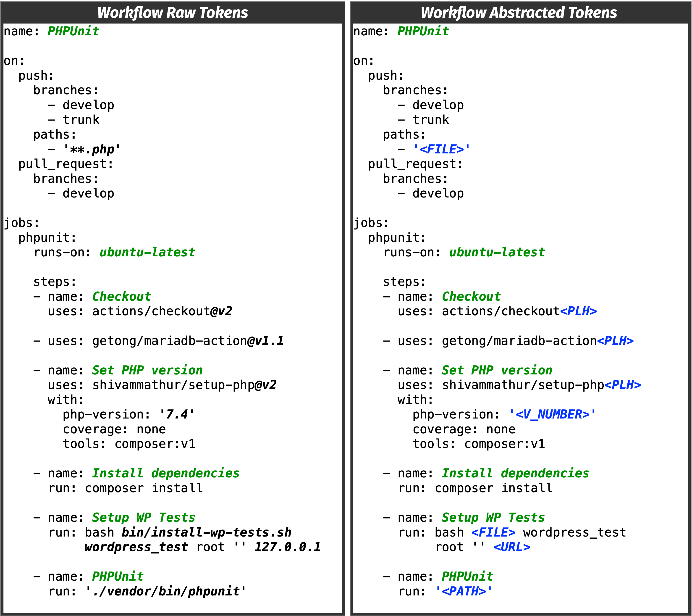Viewport: 692px width, 616px height.
Task: Click the blue '<URL>' token
Action: [x=512, y=547]
